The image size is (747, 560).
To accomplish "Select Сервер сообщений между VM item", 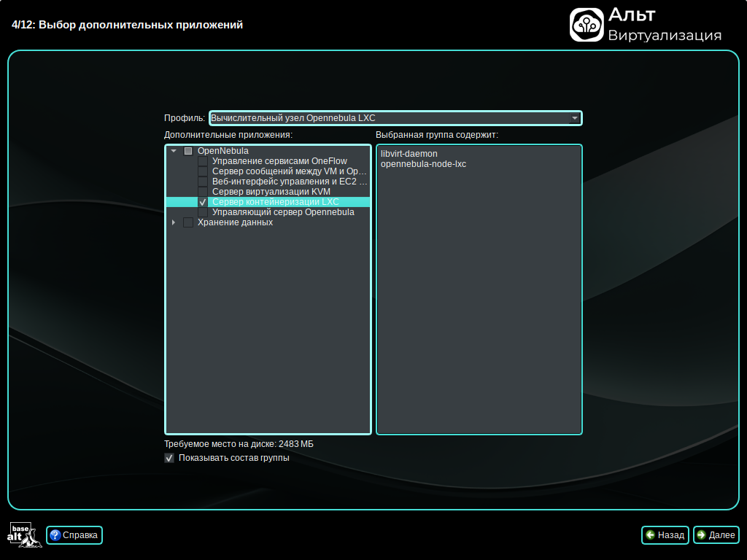I will (290, 171).
